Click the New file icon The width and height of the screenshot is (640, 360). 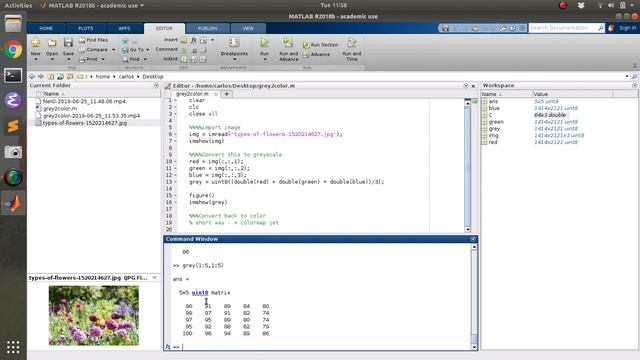pyautogui.click(x=36, y=42)
